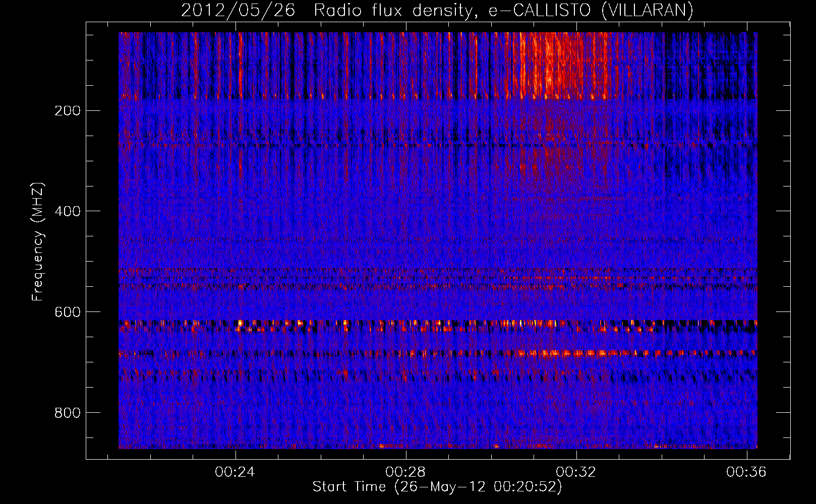The width and height of the screenshot is (816, 504).
Task: Click the 200 frequency tick label
Action: [x=67, y=110]
